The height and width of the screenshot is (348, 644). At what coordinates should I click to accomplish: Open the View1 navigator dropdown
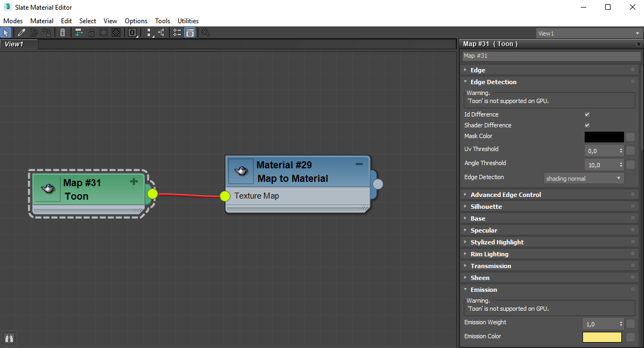click(588, 33)
